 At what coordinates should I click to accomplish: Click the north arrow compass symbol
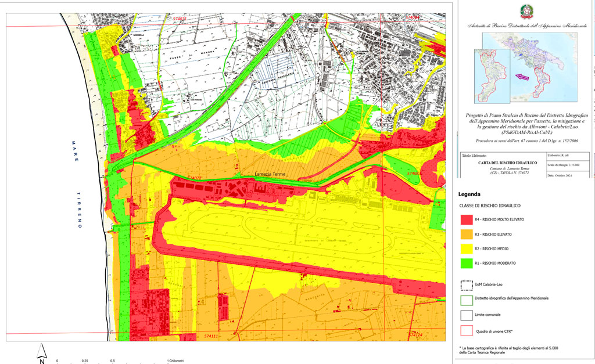point(41,353)
